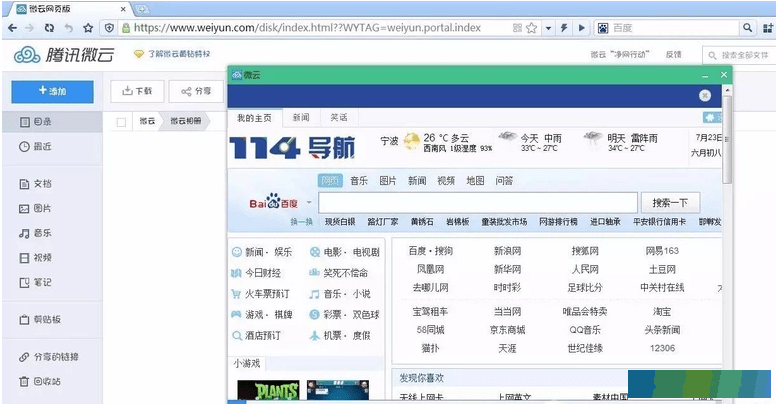Expand the Baidu logo engine dropdown arrow
This screenshot has height=404, width=776.
[309, 202]
